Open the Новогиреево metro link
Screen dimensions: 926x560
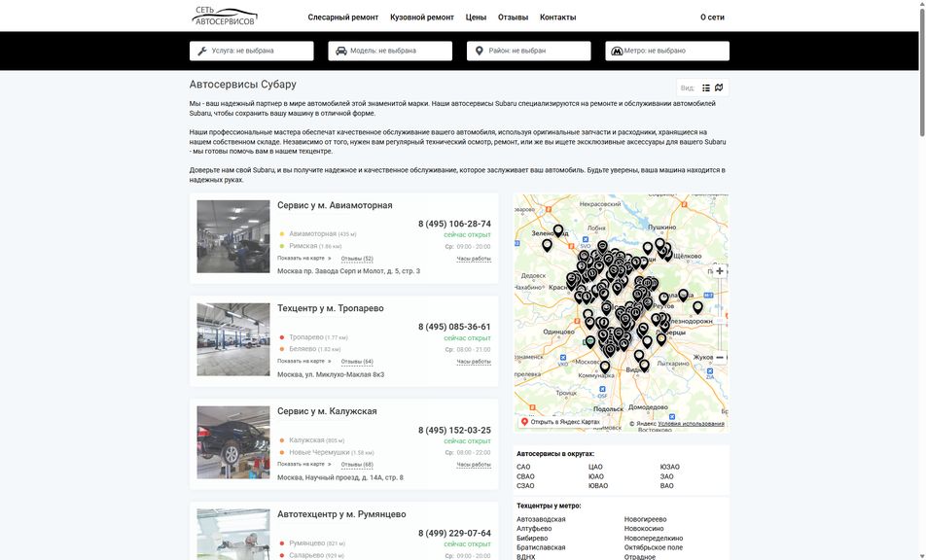(646, 519)
